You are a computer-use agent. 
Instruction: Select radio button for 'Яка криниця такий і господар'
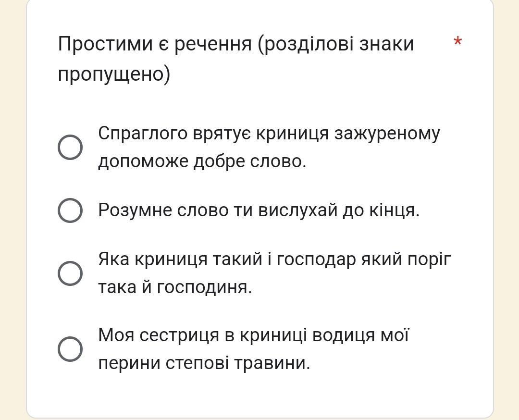tap(70, 273)
